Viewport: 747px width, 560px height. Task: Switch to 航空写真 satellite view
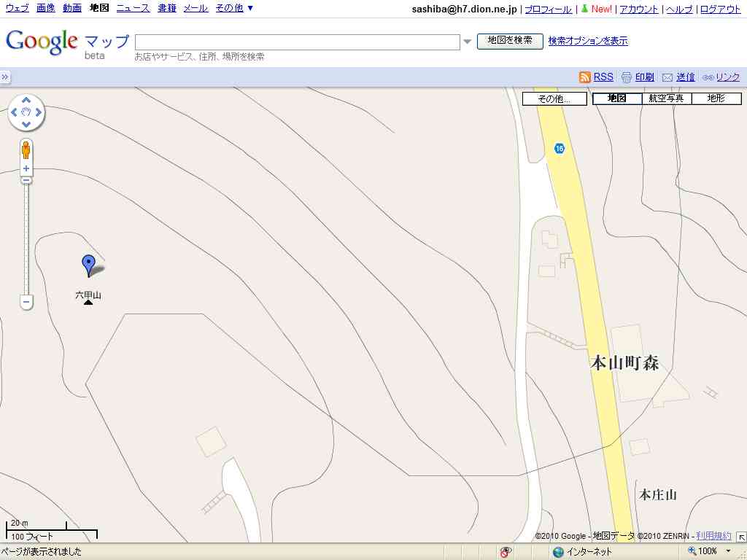667,98
